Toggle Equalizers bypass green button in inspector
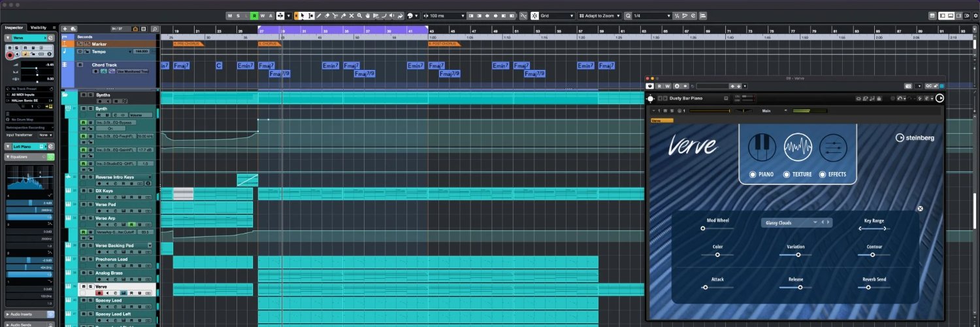 (x=51, y=158)
